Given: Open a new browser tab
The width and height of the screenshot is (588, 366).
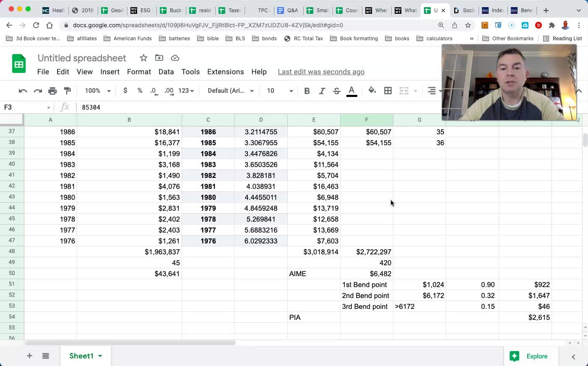Looking at the screenshot, I should click(x=546, y=10).
